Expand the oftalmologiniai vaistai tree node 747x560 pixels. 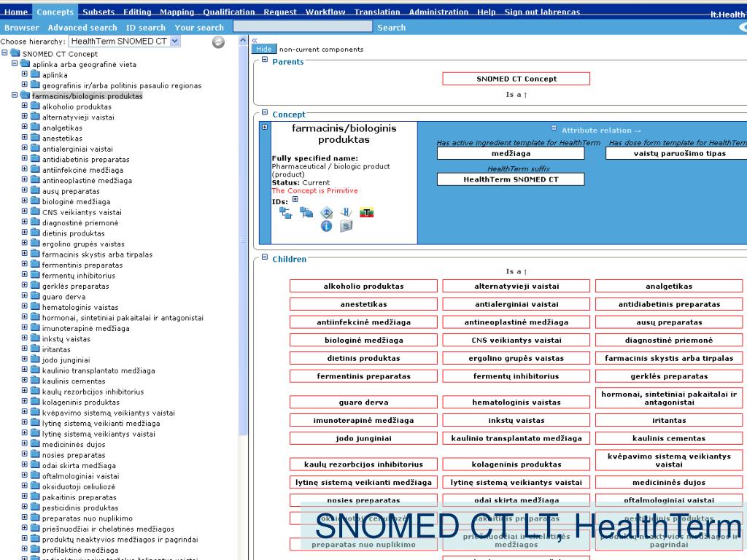pyautogui.click(x=24, y=475)
